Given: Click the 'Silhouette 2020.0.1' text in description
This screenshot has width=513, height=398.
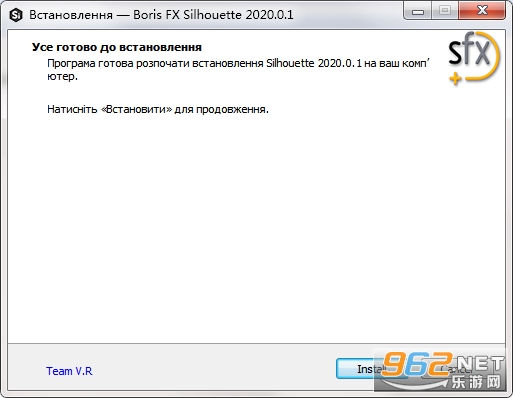Looking at the screenshot, I should click(314, 63).
